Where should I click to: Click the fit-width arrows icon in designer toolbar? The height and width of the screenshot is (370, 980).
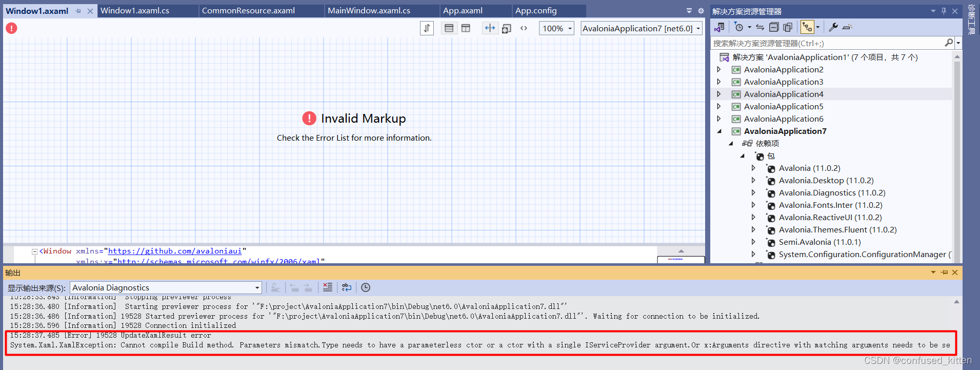tap(490, 28)
